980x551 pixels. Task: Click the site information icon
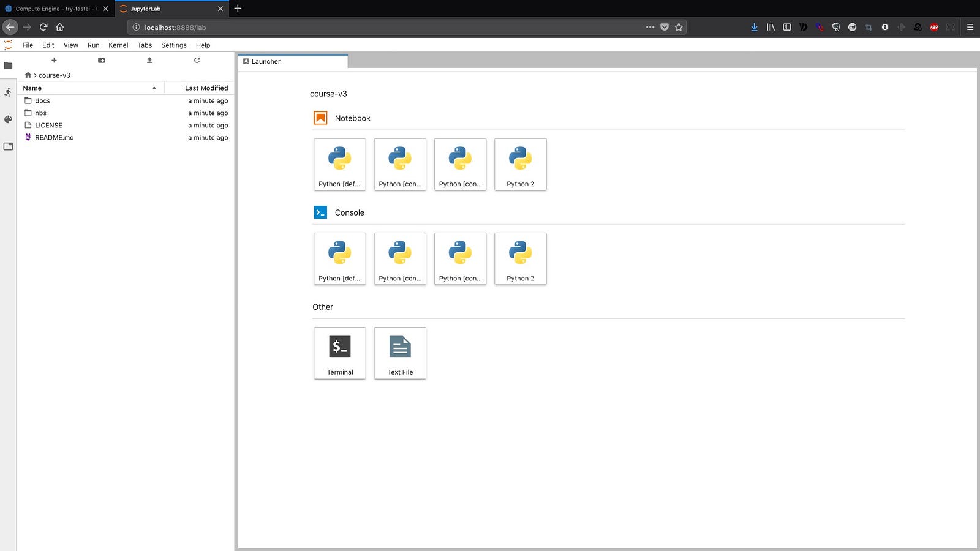click(136, 28)
